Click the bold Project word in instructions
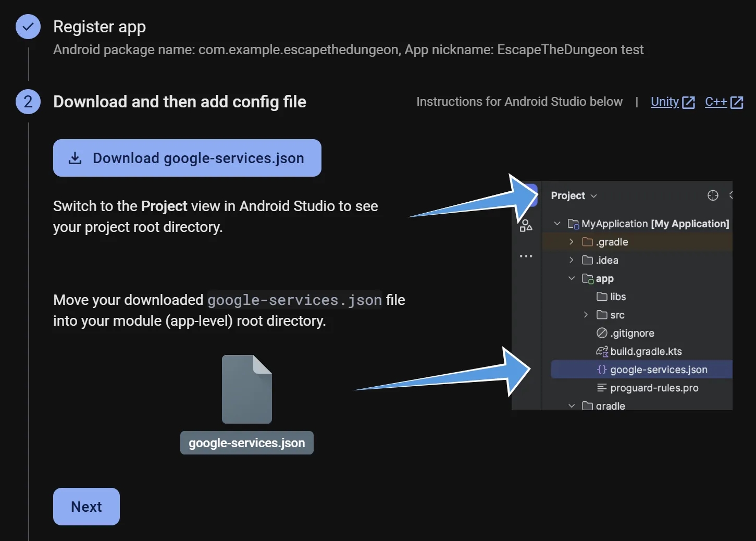The image size is (756, 541). [164, 206]
